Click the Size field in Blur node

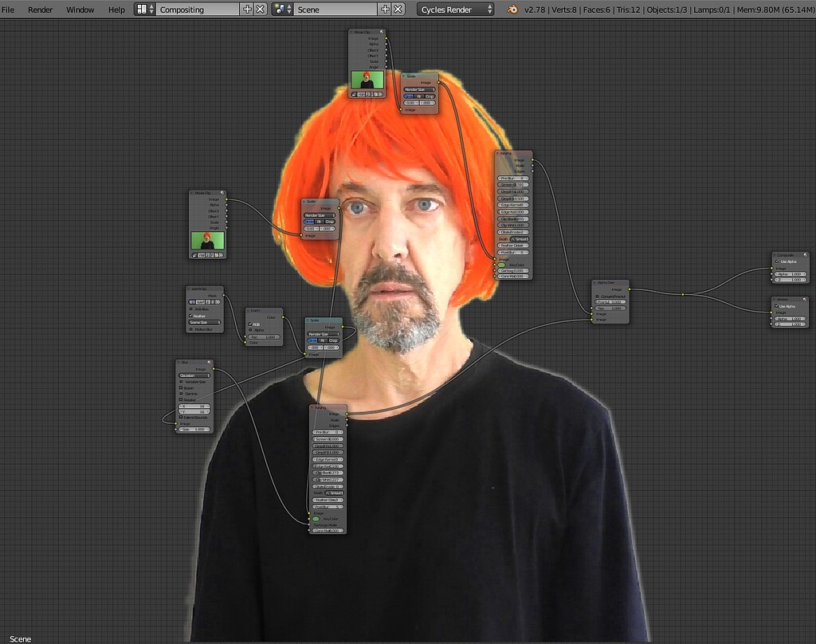coord(194,430)
